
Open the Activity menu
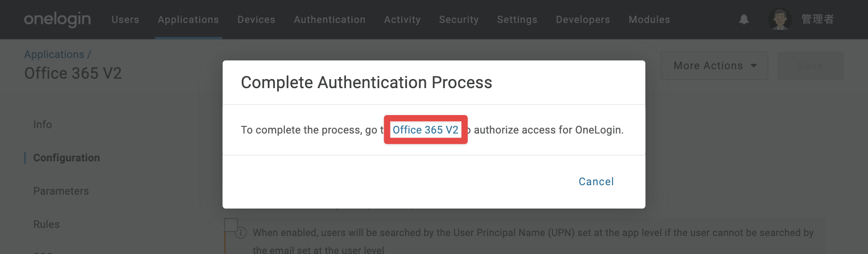[402, 19]
